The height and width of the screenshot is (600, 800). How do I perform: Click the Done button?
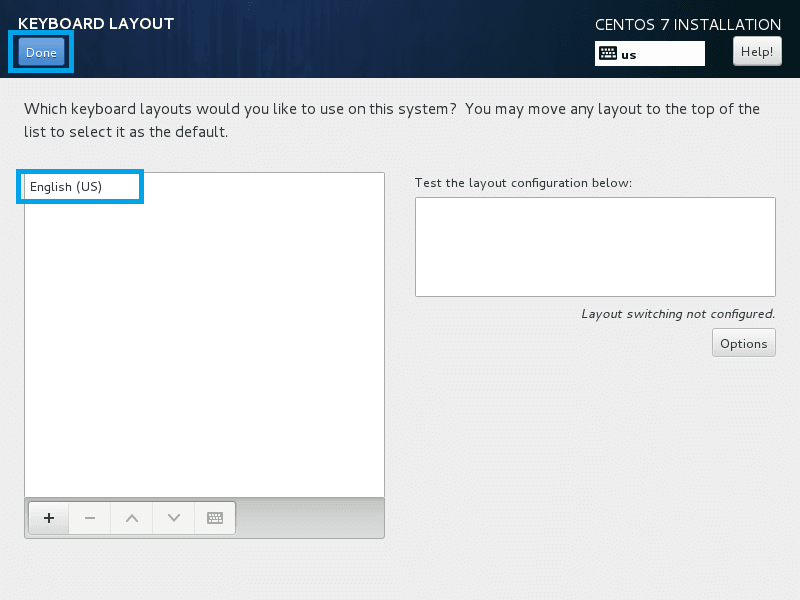[41, 53]
